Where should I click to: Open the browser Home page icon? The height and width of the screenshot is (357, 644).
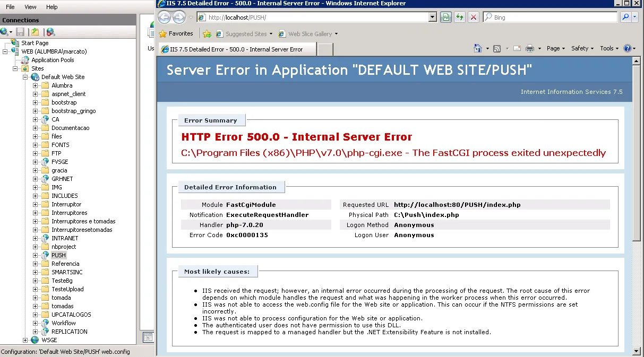(478, 48)
